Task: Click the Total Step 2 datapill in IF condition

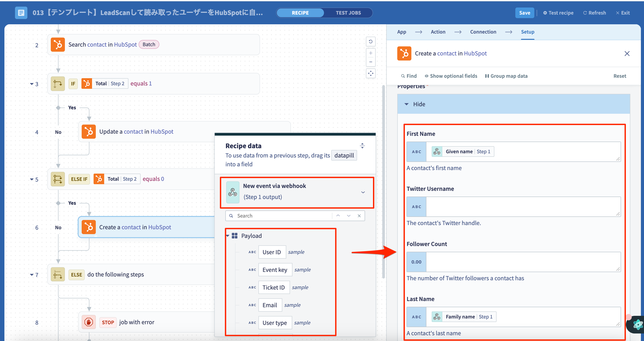Action: click(x=105, y=83)
